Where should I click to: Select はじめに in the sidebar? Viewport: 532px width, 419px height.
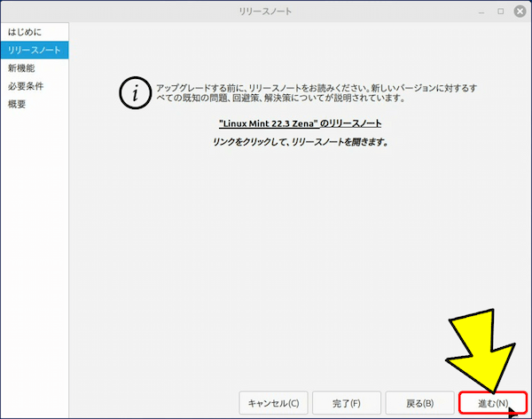click(x=35, y=32)
